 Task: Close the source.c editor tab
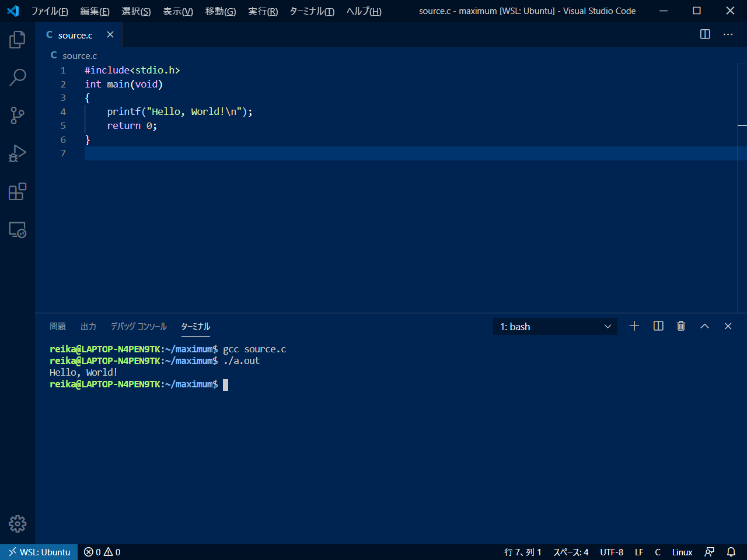[110, 35]
